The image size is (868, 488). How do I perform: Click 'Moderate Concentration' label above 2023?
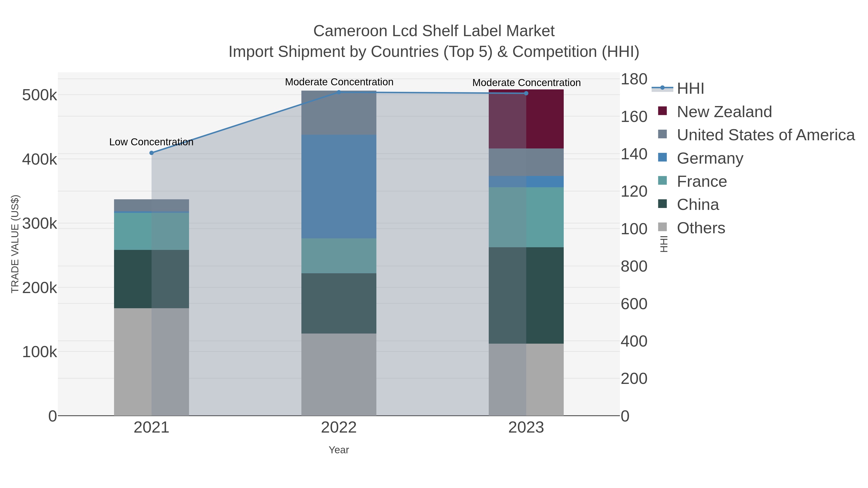coord(526,82)
